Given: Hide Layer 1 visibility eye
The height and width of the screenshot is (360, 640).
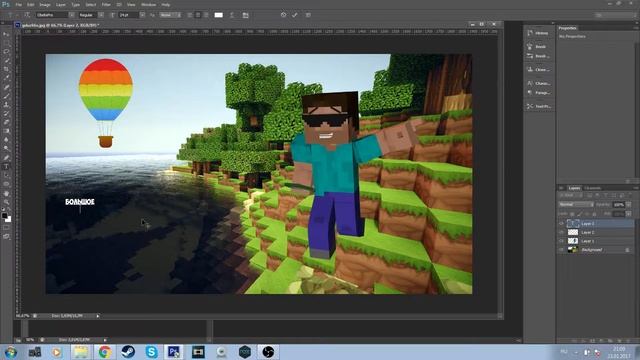Looking at the screenshot, I should (x=561, y=241).
